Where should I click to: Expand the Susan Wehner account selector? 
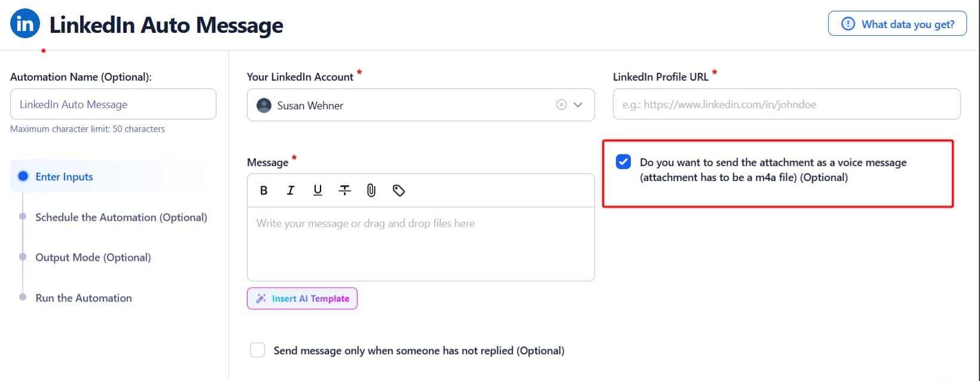tap(577, 105)
